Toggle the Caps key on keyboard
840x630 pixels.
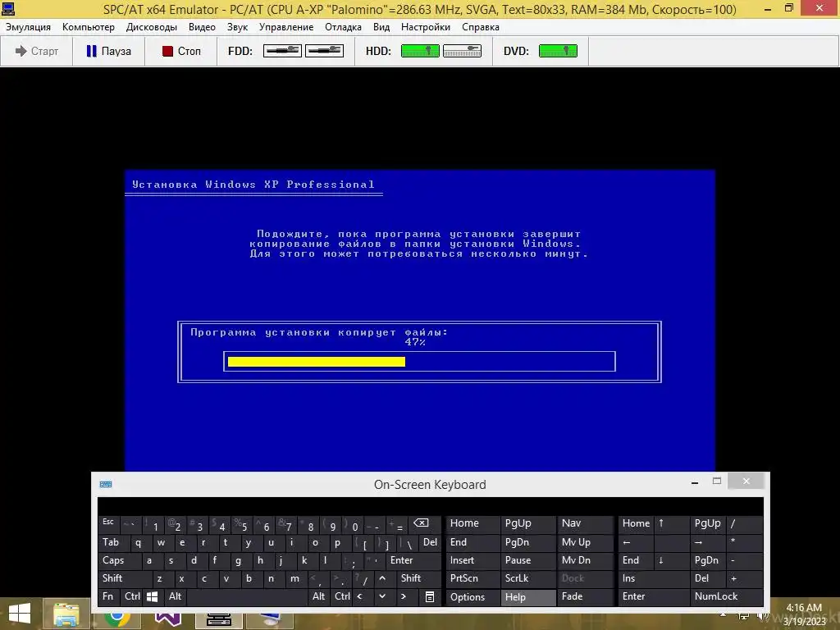coord(120,560)
